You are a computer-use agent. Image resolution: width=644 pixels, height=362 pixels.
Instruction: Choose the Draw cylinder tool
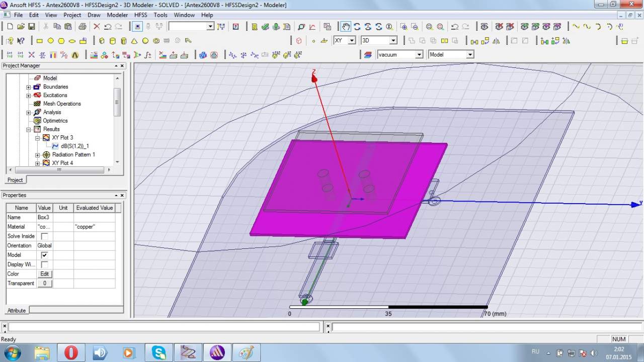click(112, 41)
